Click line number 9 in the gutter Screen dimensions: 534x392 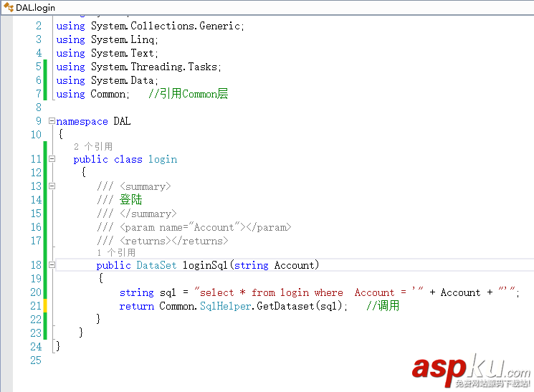(39, 121)
